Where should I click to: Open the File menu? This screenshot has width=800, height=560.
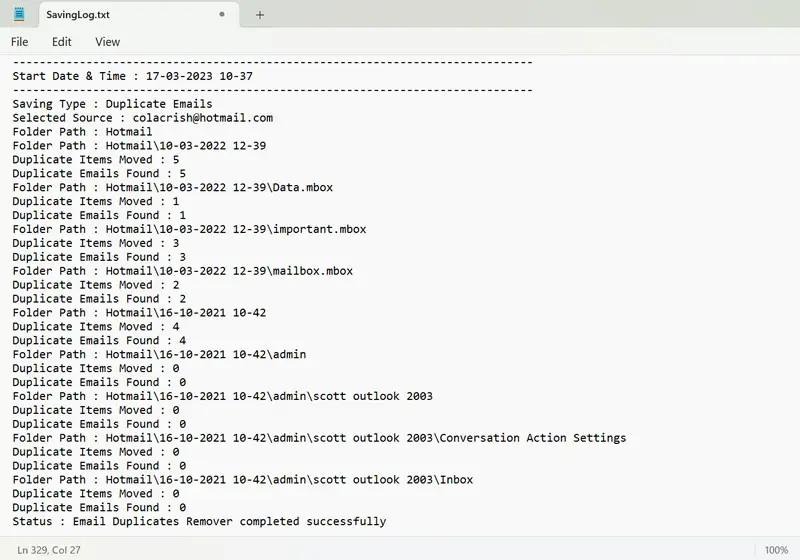click(x=20, y=42)
